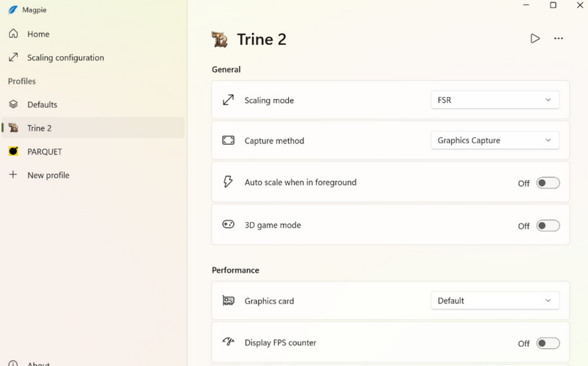588x366 pixels.
Task: Open the Graphics card Default dropdown
Action: pos(495,301)
